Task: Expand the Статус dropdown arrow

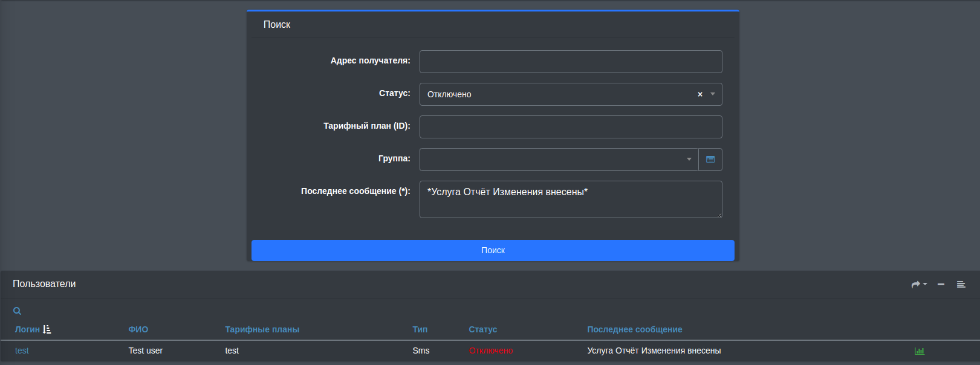Action: point(713,94)
